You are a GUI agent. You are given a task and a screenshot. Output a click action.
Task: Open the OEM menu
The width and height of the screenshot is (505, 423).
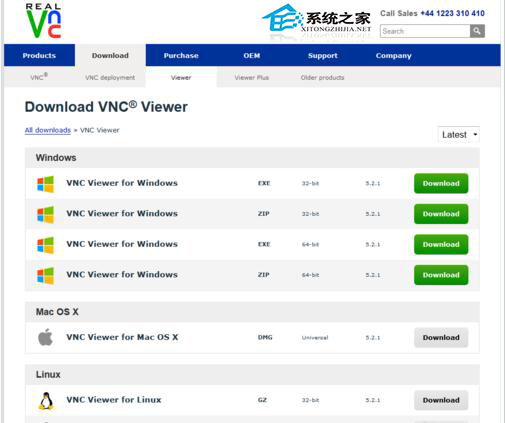click(x=252, y=55)
